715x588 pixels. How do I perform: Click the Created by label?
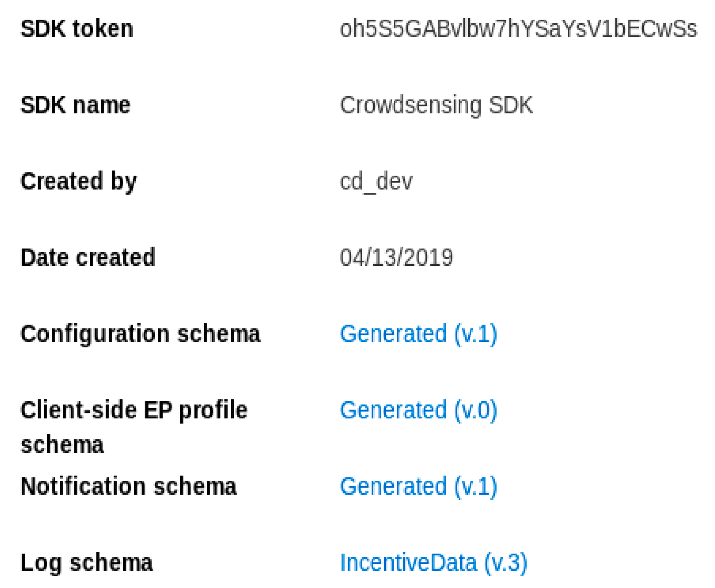coord(78,182)
